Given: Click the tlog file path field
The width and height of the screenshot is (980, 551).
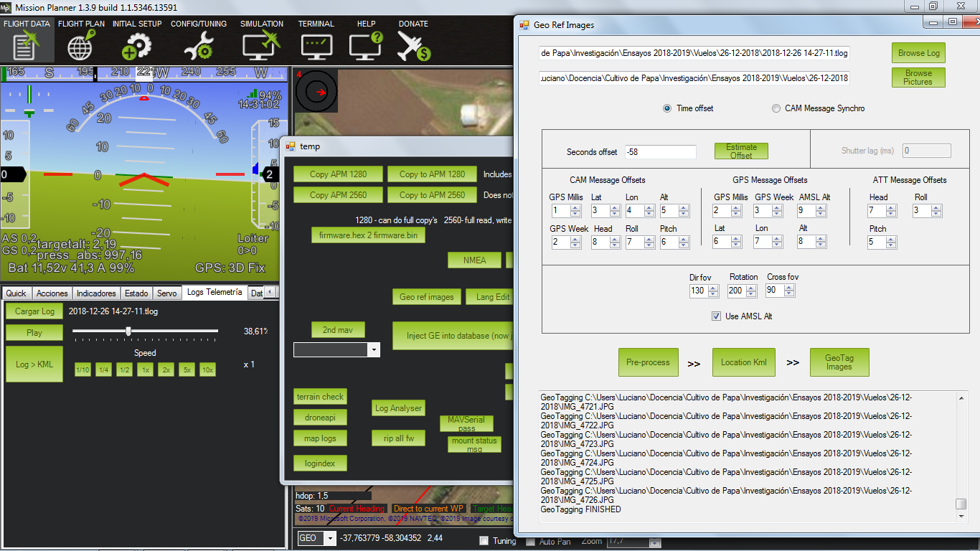Looking at the screenshot, I should 694,53.
